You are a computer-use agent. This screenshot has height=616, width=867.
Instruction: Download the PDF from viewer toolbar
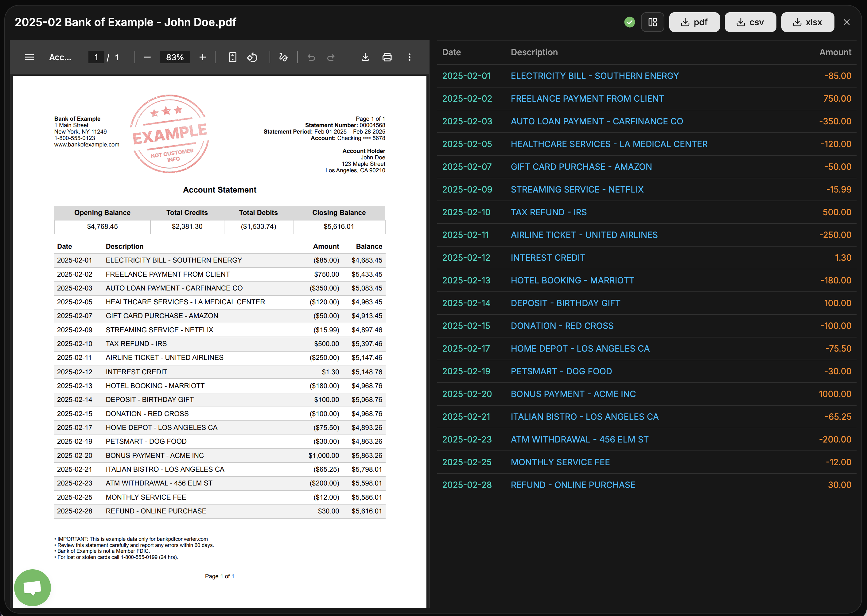click(x=365, y=57)
